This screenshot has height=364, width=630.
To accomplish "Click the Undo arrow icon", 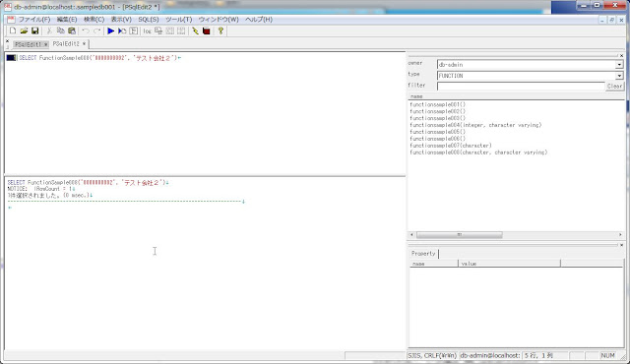I will 86,30.
